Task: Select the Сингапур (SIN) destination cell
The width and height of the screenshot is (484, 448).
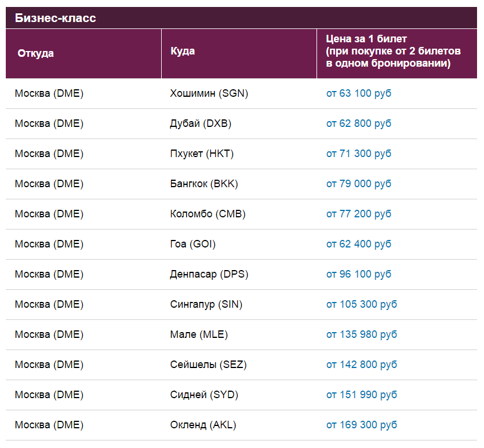Action: (x=206, y=304)
